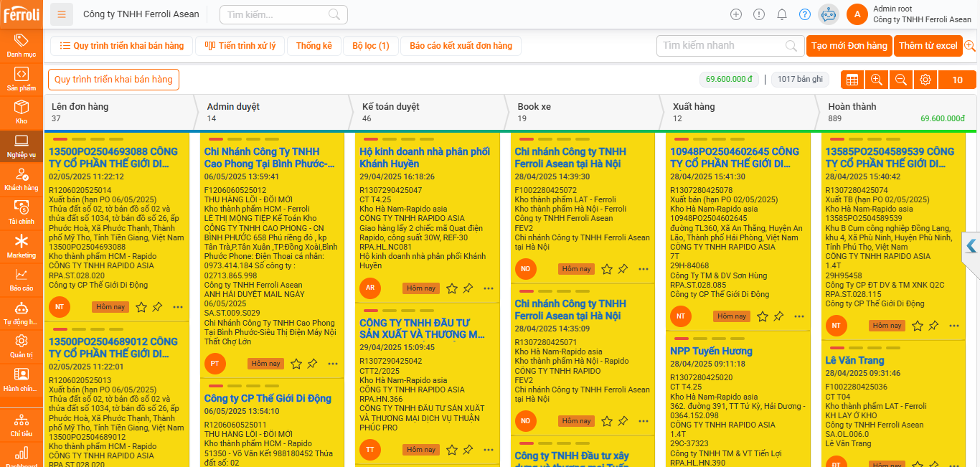Focus the Tìm kiếm nhanh search field
The width and height of the screenshot is (980, 467).
tap(721, 46)
